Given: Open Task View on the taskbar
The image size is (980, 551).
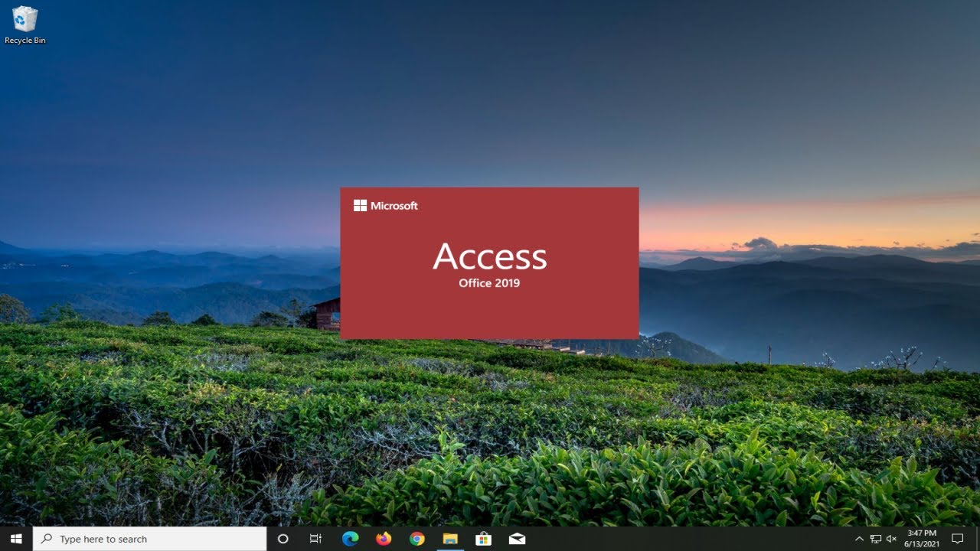Looking at the screenshot, I should 315,539.
